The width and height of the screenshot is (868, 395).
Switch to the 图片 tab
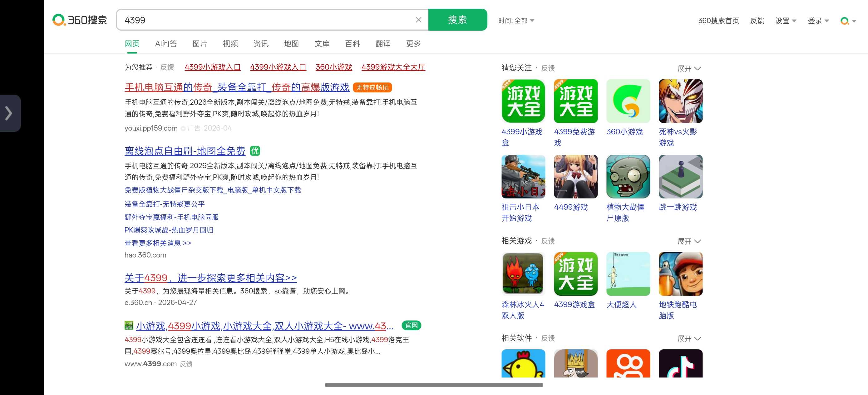pos(200,43)
